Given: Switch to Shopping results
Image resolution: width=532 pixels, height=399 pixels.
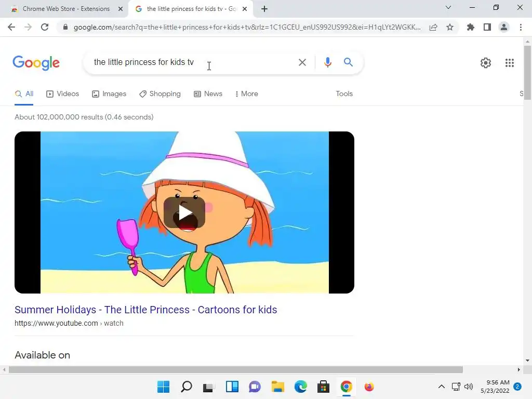Looking at the screenshot, I should click(160, 94).
